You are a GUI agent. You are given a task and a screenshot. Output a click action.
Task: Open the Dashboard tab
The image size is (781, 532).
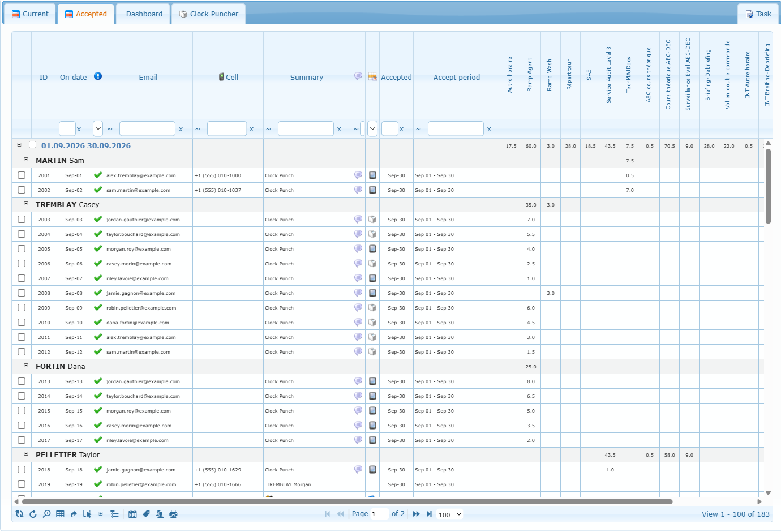(x=144, y=14)
